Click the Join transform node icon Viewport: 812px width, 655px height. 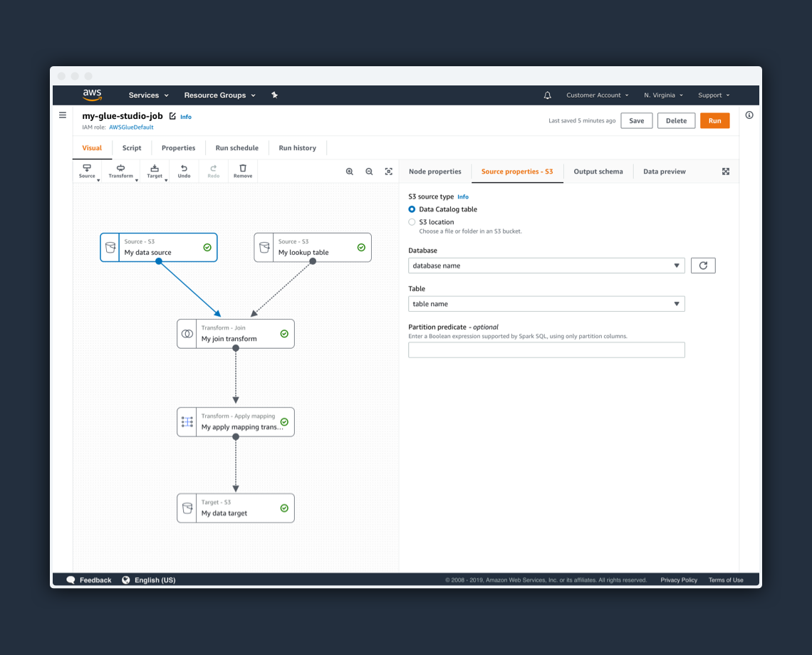pos(187,334)
